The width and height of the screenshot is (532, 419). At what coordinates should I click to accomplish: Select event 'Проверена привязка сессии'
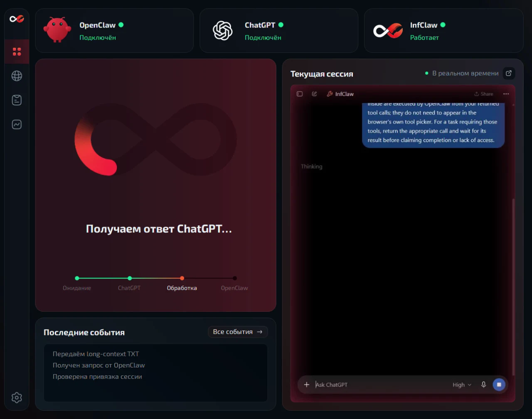pyautogui.click(x=97, y=377)
